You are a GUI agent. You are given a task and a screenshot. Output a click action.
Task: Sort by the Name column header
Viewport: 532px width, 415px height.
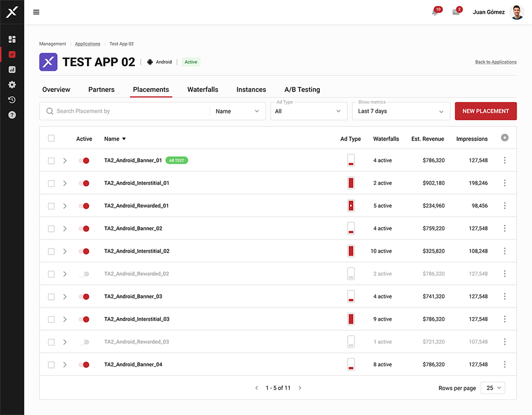115,139
